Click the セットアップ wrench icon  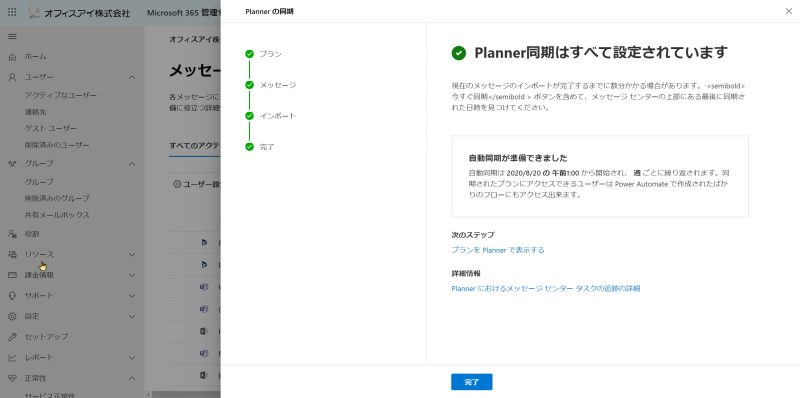(13, 337)
